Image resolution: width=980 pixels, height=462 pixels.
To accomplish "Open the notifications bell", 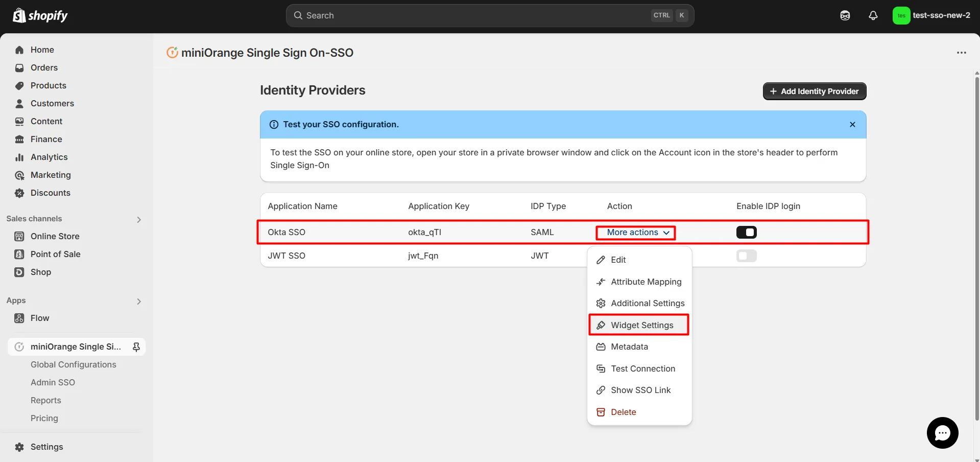I will (x=873, y=15).
